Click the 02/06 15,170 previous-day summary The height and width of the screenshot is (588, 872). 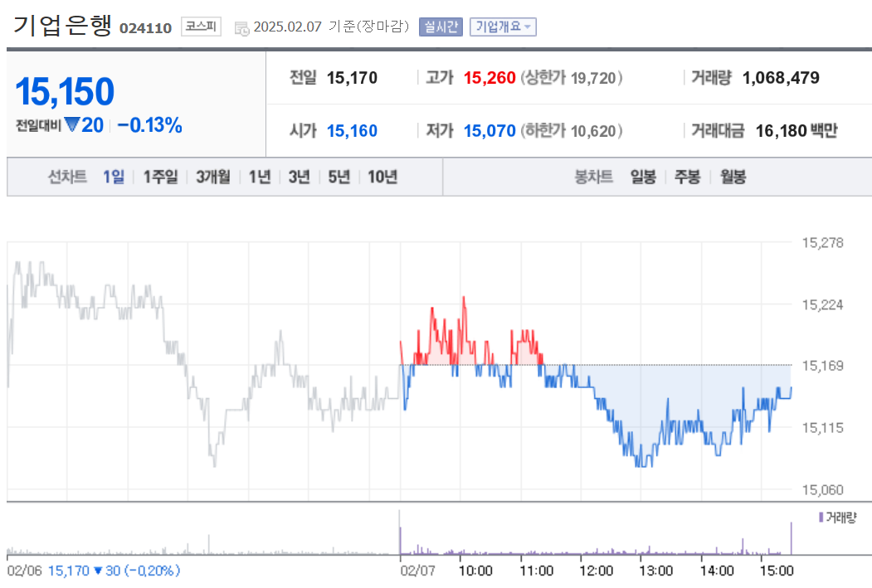click(94, 571)
